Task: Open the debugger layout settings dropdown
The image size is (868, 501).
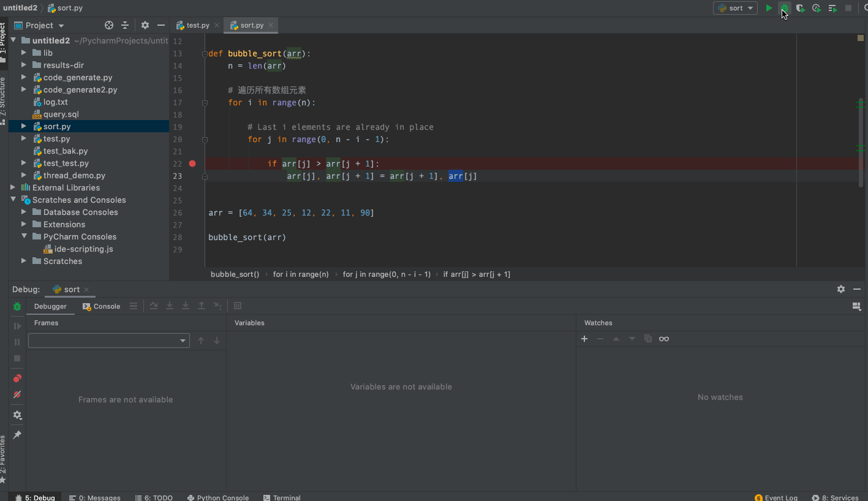Action: (x=856, y=306)
